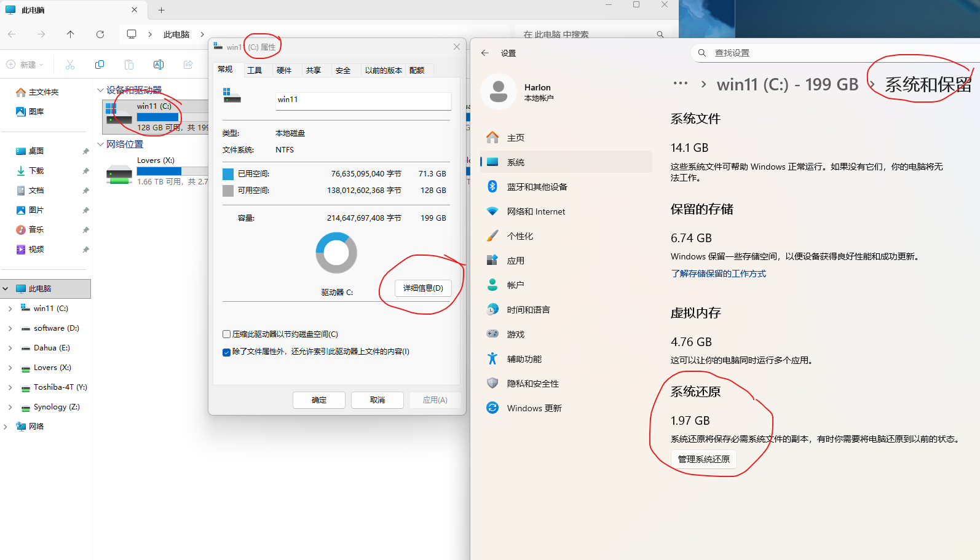Click the cut scissors icon in Explorer toolbar
Screen dimensions: 980x560
[70, 65]
